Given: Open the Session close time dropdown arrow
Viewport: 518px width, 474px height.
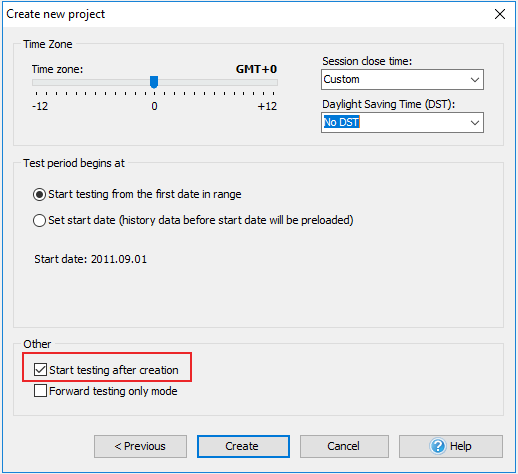Looking at the screenshot, I should 475,80.
